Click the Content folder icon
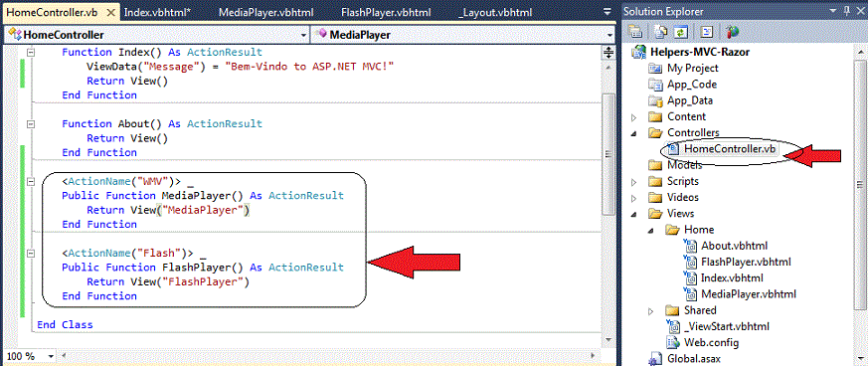 (x=656, y=116)
